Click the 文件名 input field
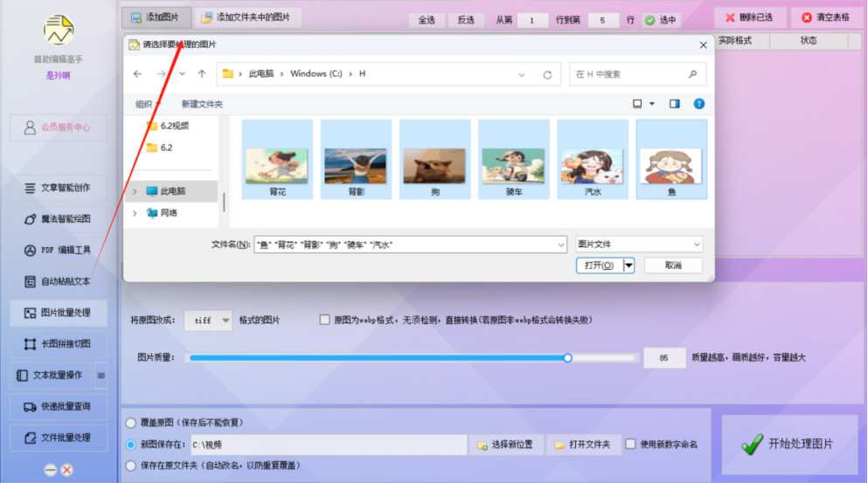Screen dimensions: 868x483 point(410,245)
